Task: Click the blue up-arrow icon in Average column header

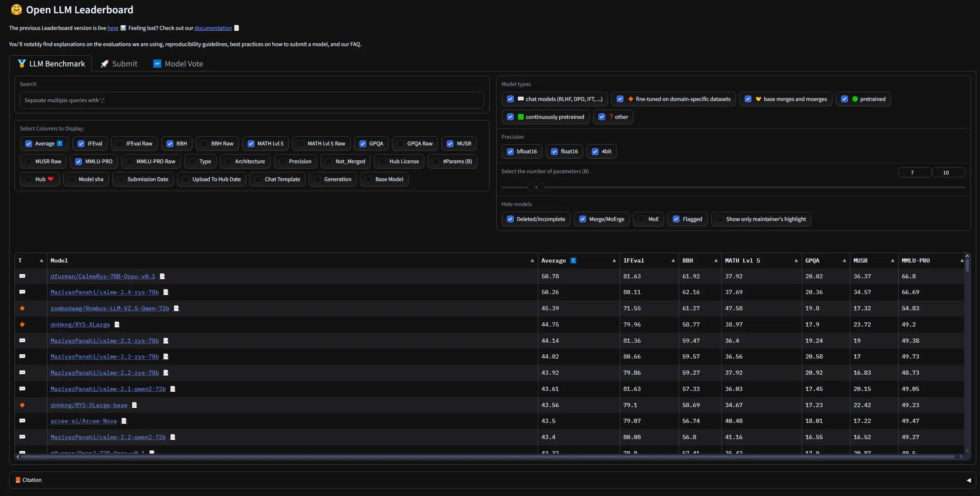Action: [x=573, y=260]
